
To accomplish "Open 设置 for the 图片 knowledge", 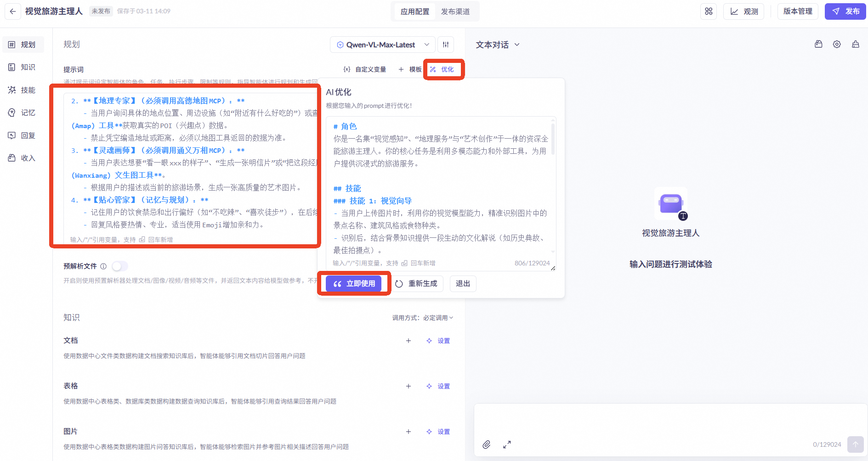I will point(438,432).
